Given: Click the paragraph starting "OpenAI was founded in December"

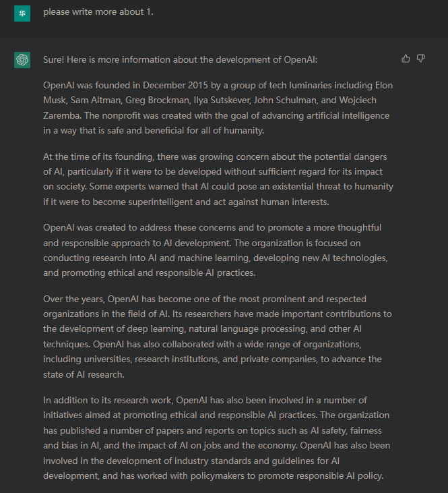Looking at the screenshot, I should point(218,108).
